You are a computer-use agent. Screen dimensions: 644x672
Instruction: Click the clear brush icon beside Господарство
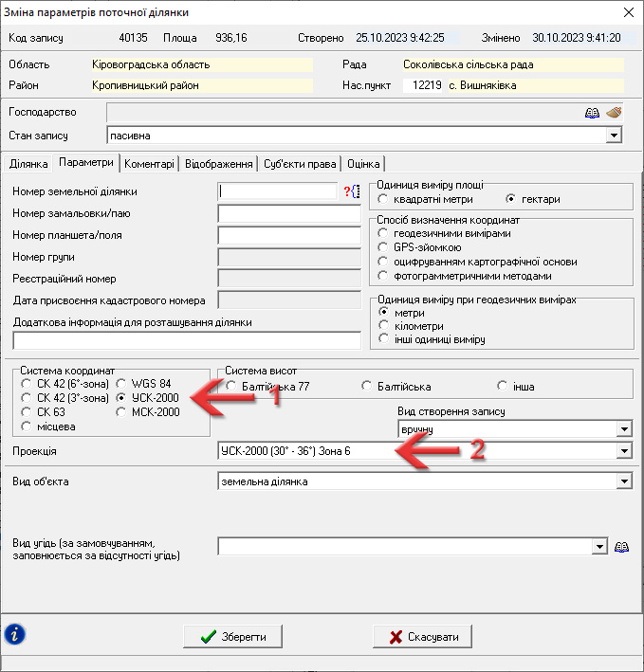(614, 113)
